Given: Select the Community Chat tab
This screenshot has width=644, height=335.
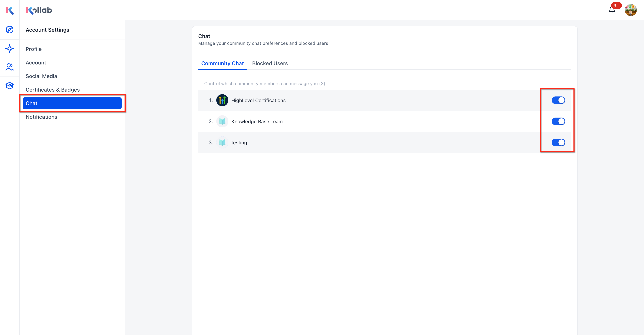Looking at the screenshot, I should pyautogui.click(x=222, y=63).
